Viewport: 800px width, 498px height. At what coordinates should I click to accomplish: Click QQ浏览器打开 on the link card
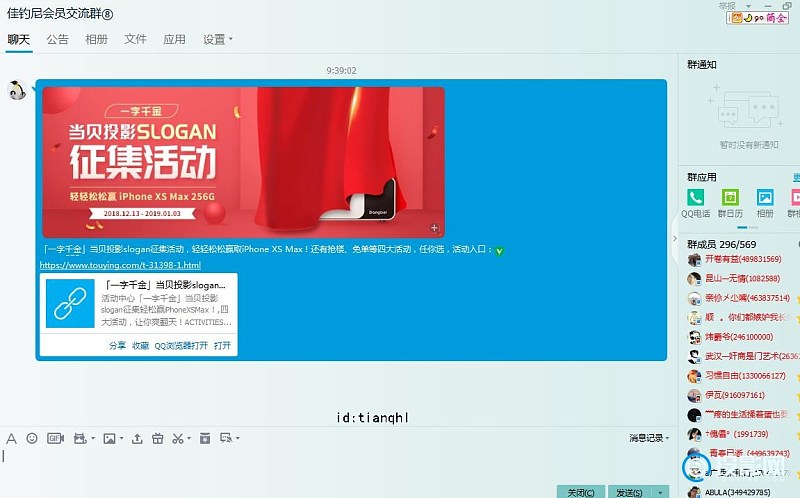pyautogui.click(x=181, y=345)
